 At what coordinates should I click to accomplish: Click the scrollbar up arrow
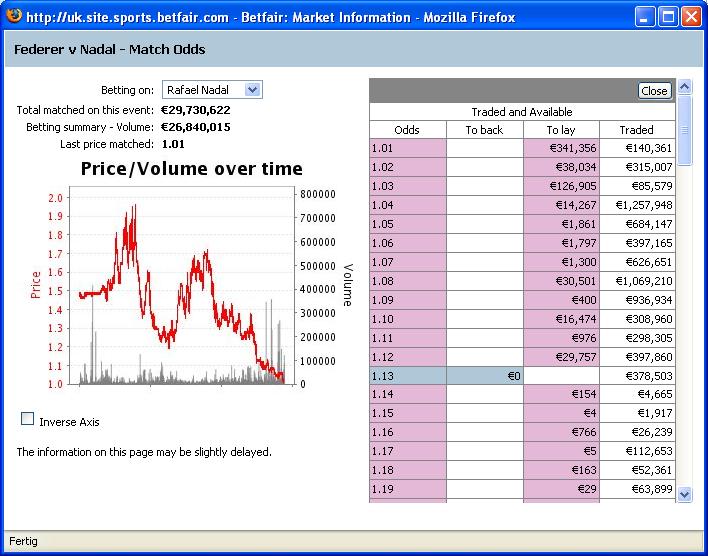coord(685,86)
